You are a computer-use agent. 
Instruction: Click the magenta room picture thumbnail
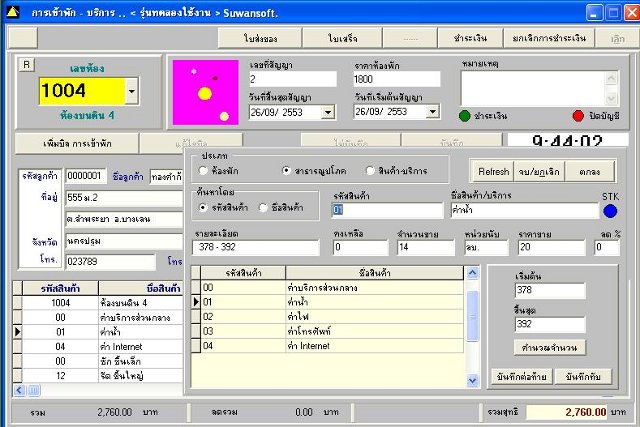[205, 92]
